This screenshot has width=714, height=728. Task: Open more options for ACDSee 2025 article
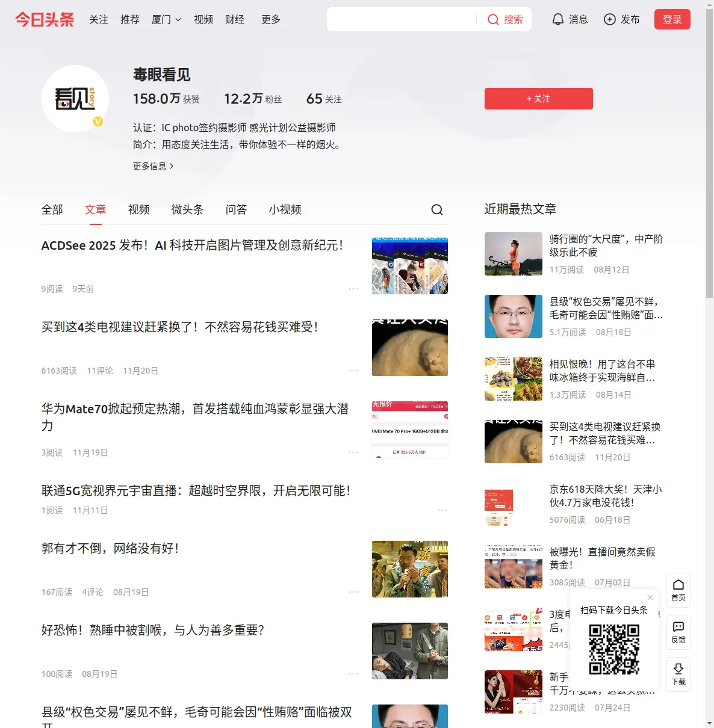tap(353, 289)
